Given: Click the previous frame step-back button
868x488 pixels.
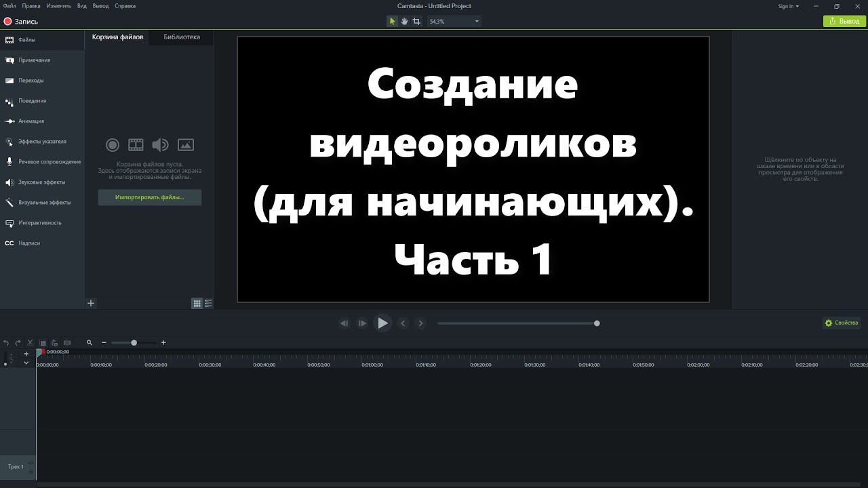Looking at the screenshot, I should click(344, 323).
